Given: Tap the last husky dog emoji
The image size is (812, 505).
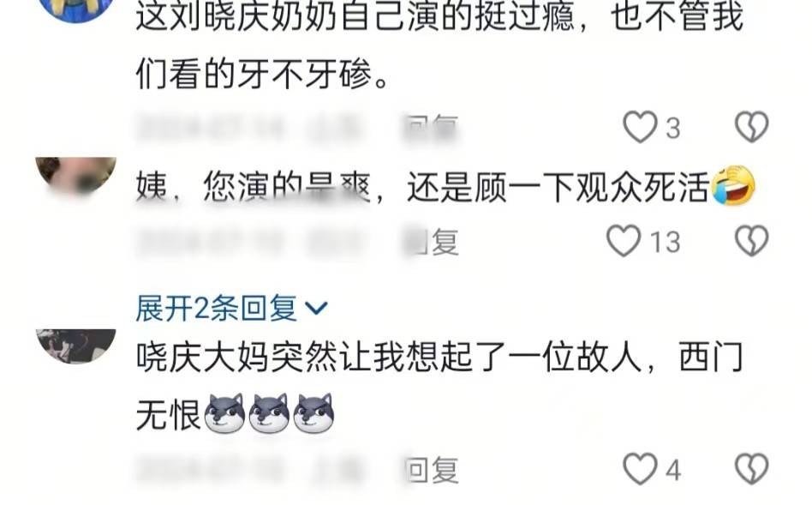Looking at the screenshot, I should 313,413.
